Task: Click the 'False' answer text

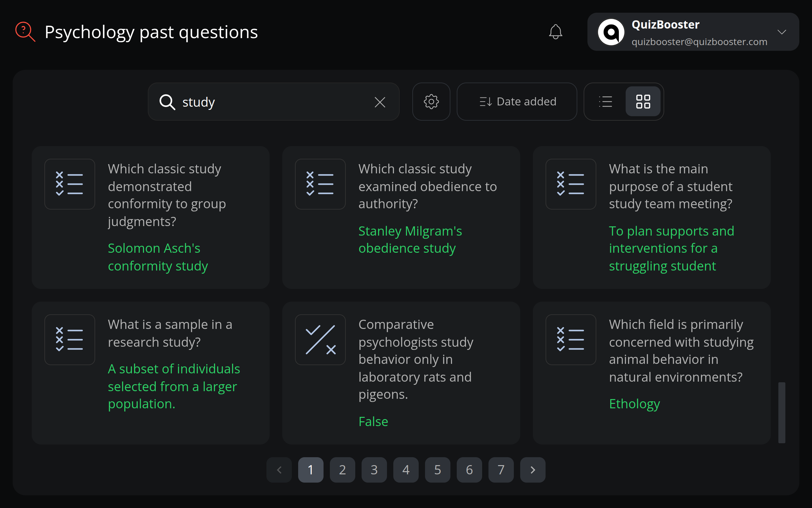Action: coord(373,421)
